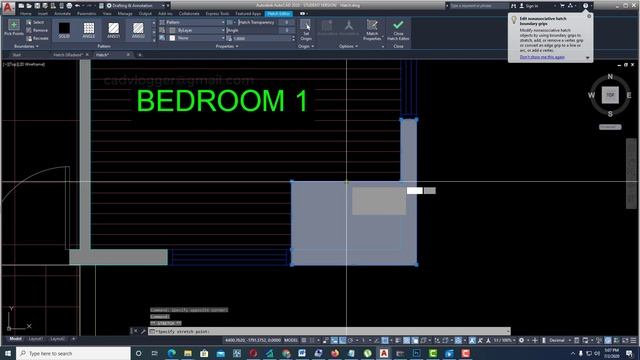
Task: Expand the Boundaries panel
Action: click(26, 47)
